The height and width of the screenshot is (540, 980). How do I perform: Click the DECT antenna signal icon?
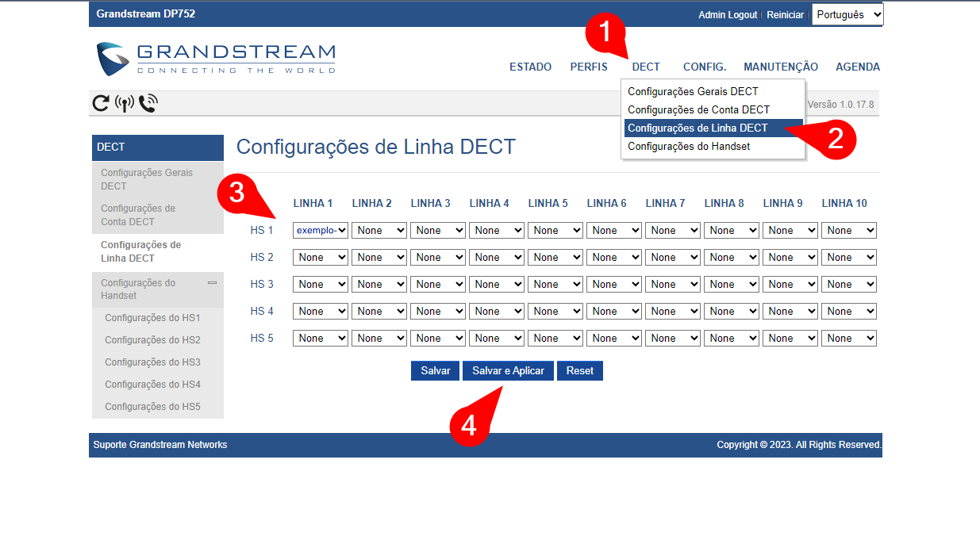(x=124, y=103)
